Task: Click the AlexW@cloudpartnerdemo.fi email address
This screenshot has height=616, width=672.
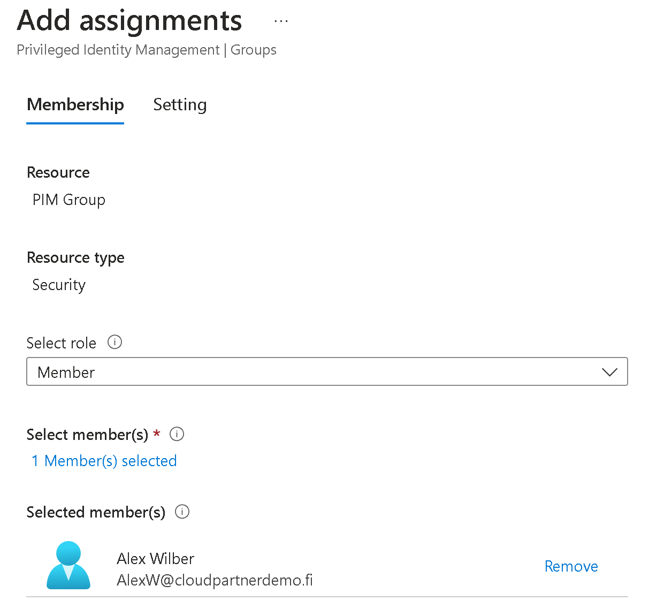Action: [x=215, y=580]
